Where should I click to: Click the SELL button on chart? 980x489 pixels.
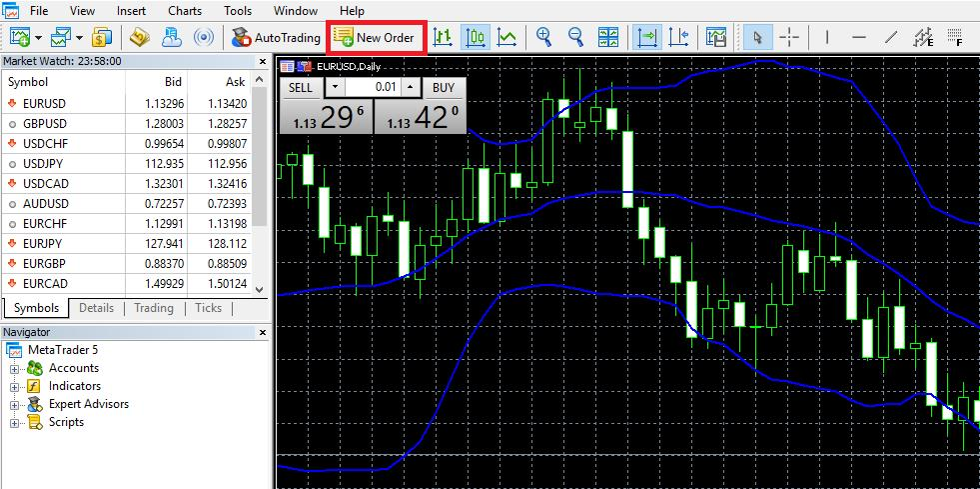[x=301, y=88]
